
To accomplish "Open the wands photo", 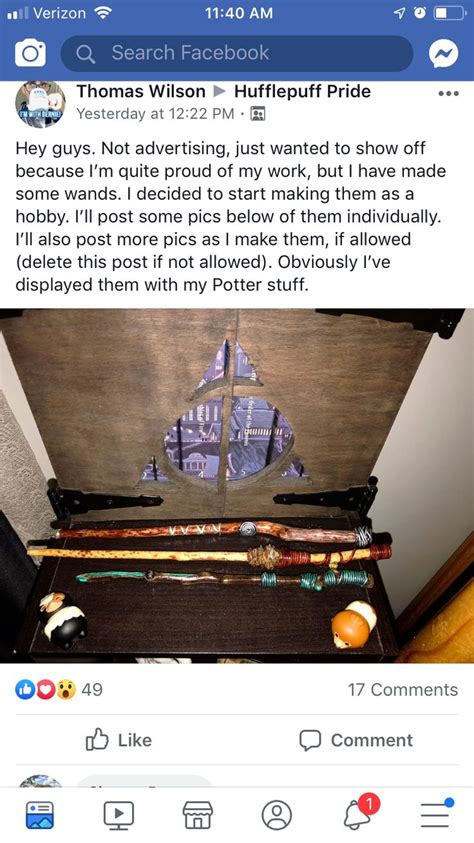I will point(237,485).
